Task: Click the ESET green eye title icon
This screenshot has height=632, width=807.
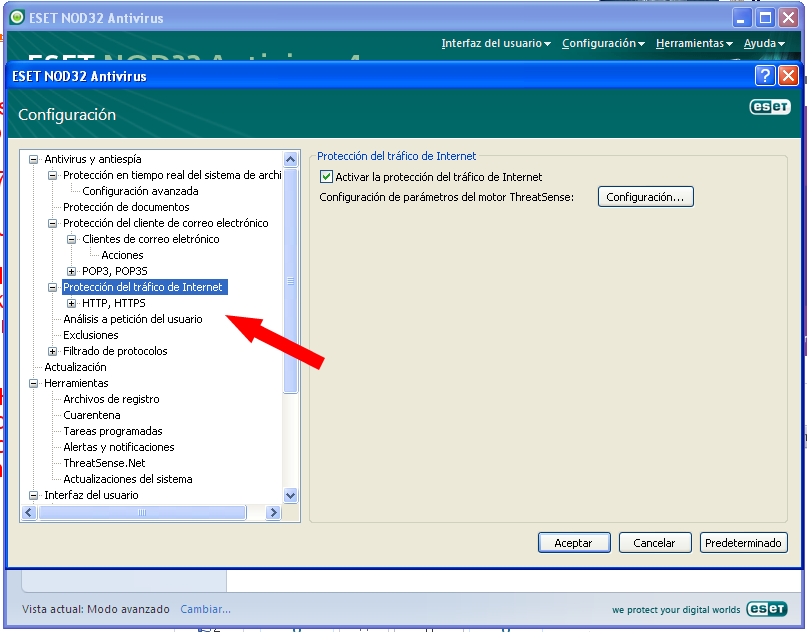Action: 17,17
